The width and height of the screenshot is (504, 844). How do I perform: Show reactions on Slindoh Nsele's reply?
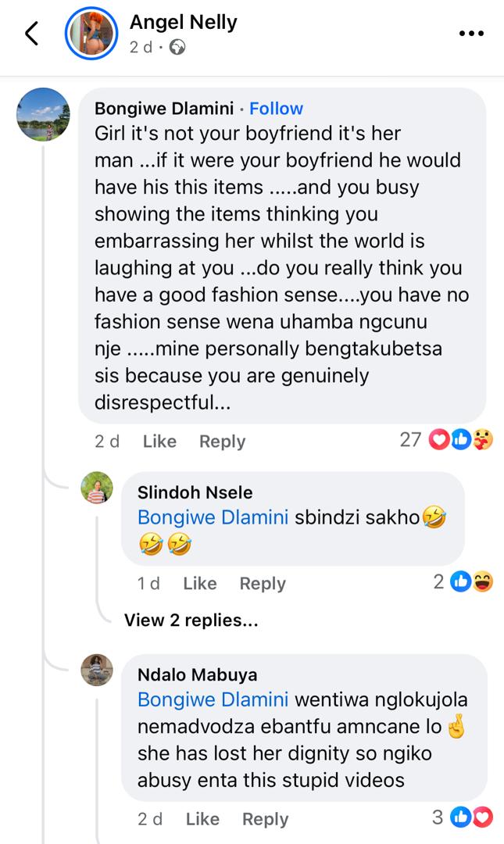tap(464, 581)
